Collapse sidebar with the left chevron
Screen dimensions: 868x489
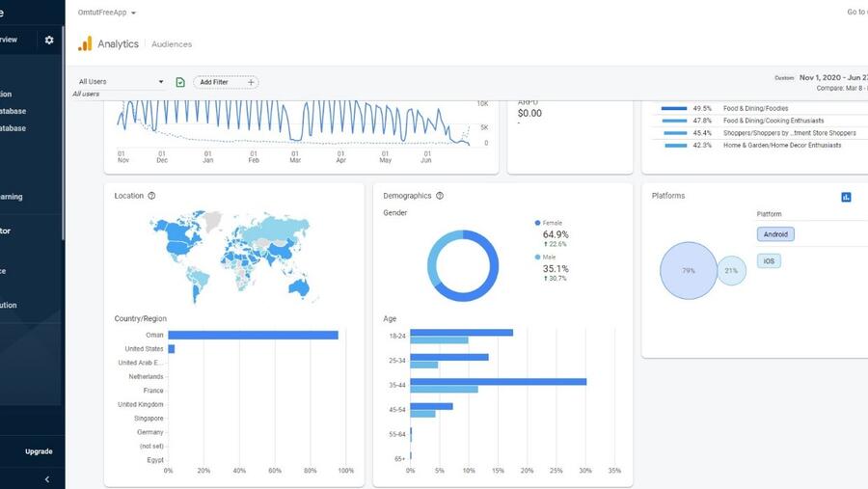pyautogui.click(x=47, y=479)
